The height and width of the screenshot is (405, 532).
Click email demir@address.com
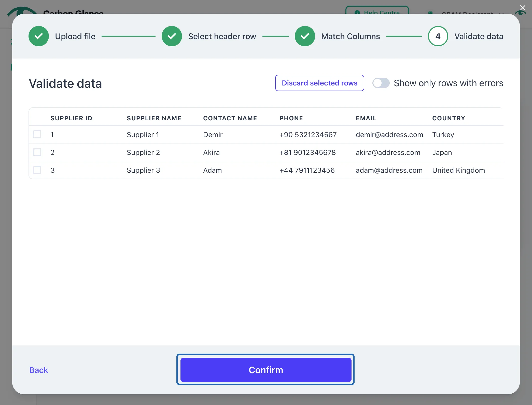389,135
